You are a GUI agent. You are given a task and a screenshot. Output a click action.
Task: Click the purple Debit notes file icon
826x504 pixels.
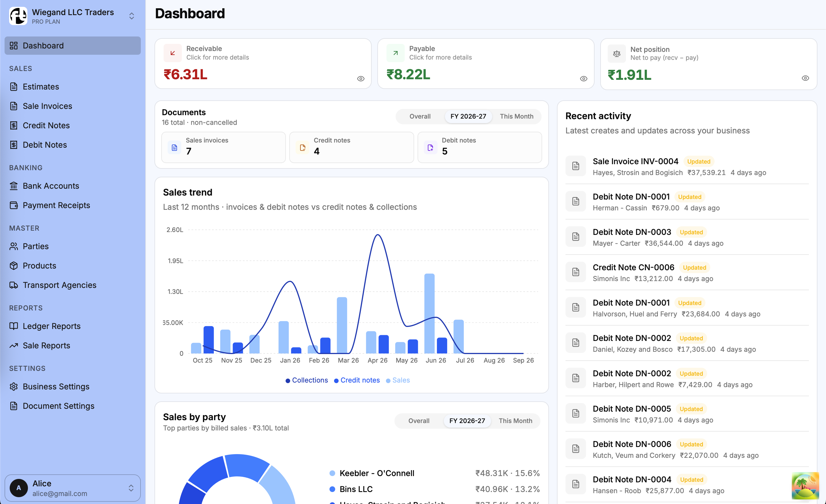coord(430,148)
